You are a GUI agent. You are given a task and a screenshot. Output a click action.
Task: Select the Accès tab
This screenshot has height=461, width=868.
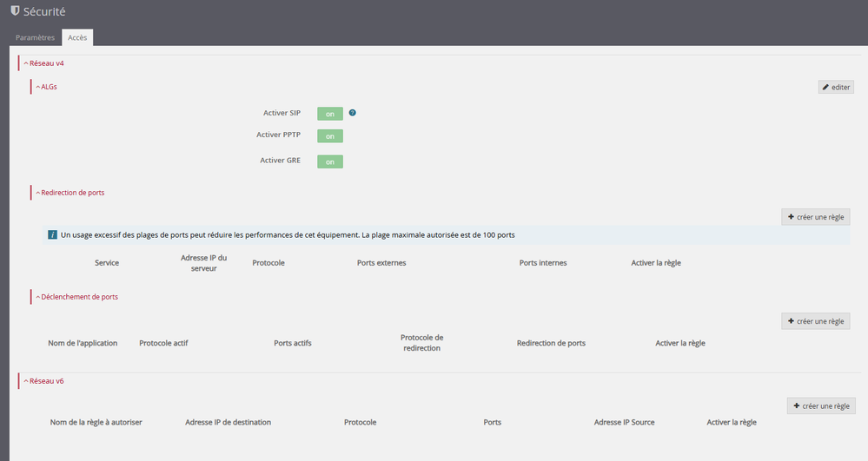coord(79,37)
